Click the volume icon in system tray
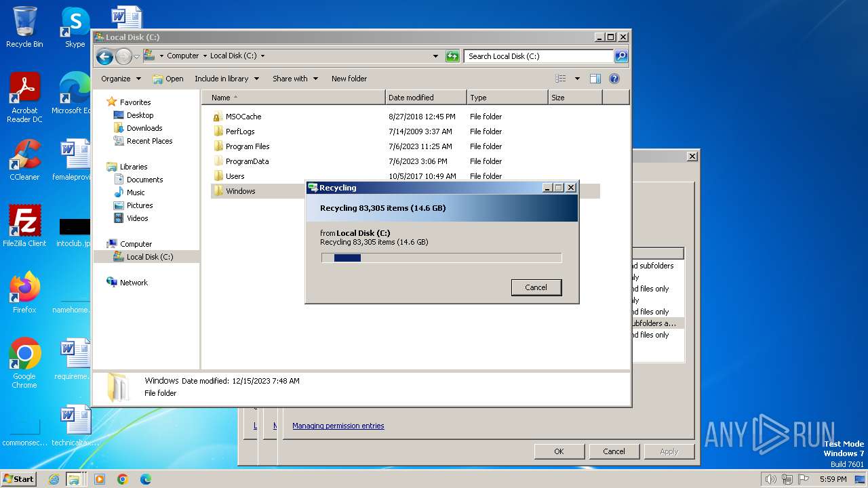The width and height of the screenshot is (868, 488). (770, 479)
